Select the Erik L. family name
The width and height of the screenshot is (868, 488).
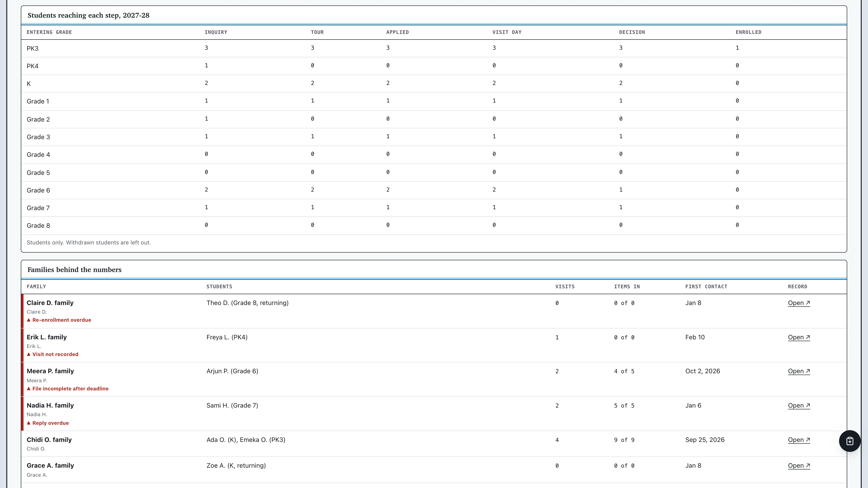[x=47, y=337]
